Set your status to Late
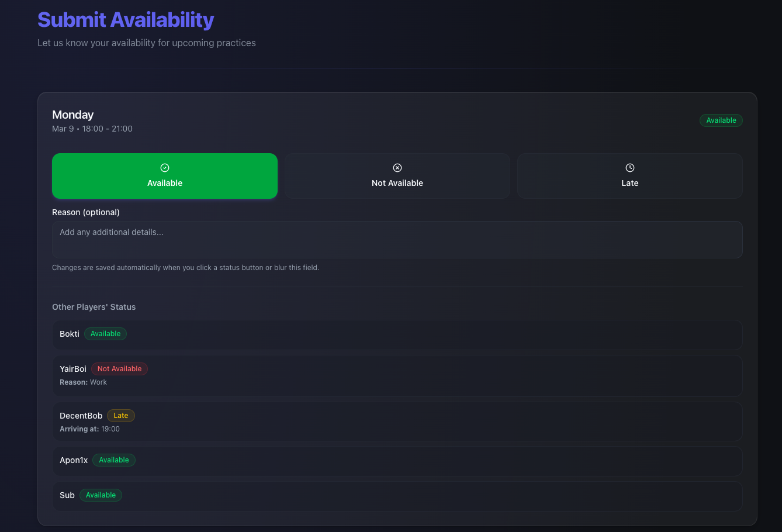 (x=629, y=175)
